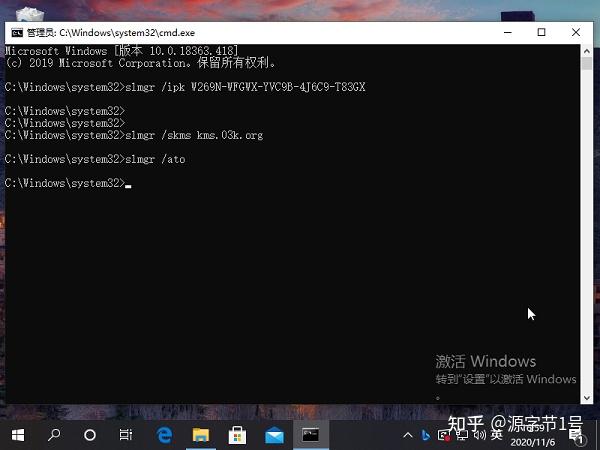Launch Microsoft Edge from the taskbar
Viewport: 600px width, 450px height.
165,435
